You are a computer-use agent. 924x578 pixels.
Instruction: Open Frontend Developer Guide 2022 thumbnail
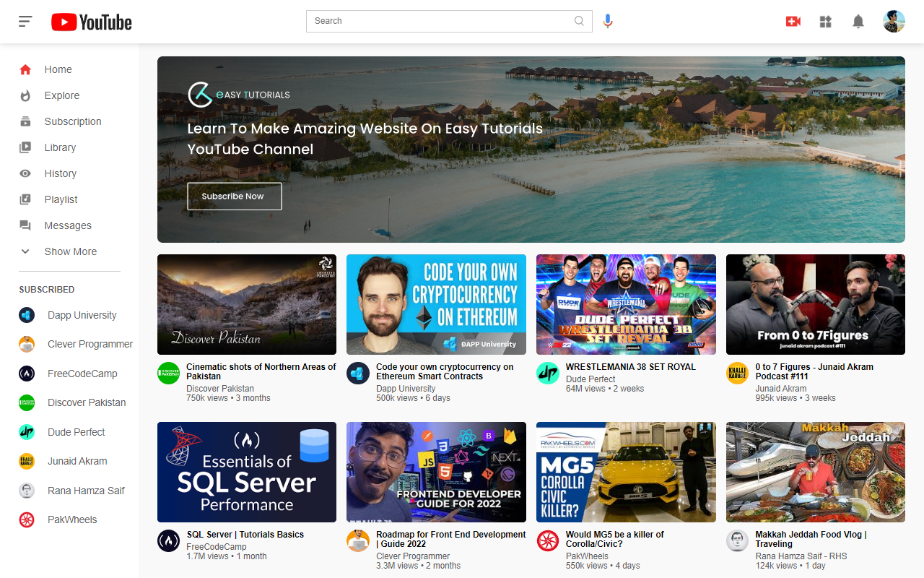436,472
